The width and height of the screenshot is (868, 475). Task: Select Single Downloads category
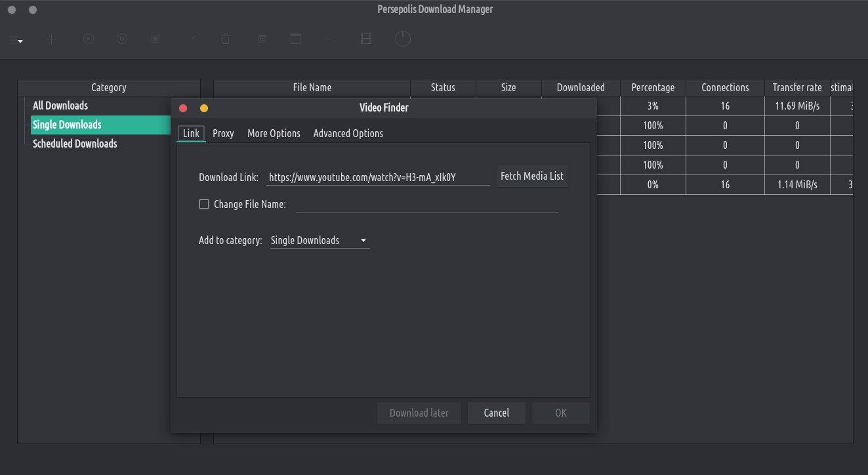click(101, 125)
